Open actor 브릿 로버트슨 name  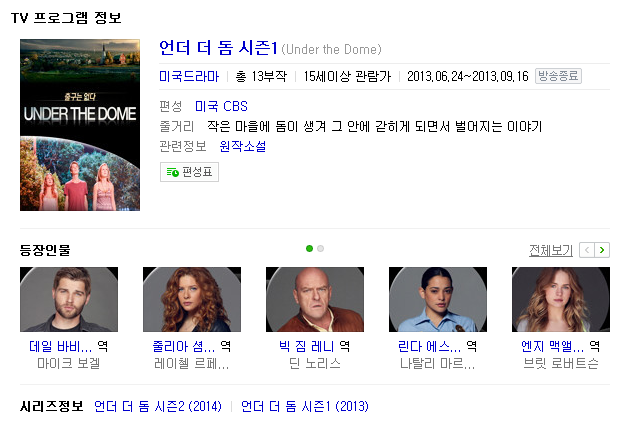[561, 363]
